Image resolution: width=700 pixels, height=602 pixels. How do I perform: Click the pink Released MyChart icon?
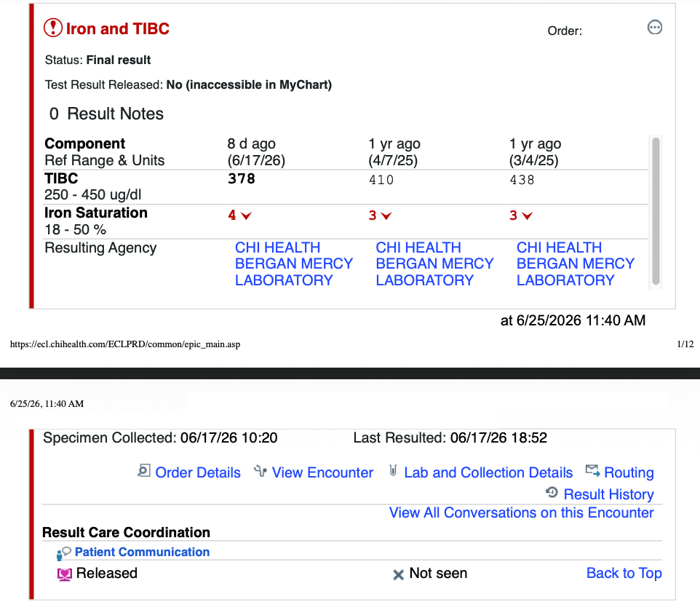[x=64, y=574]
